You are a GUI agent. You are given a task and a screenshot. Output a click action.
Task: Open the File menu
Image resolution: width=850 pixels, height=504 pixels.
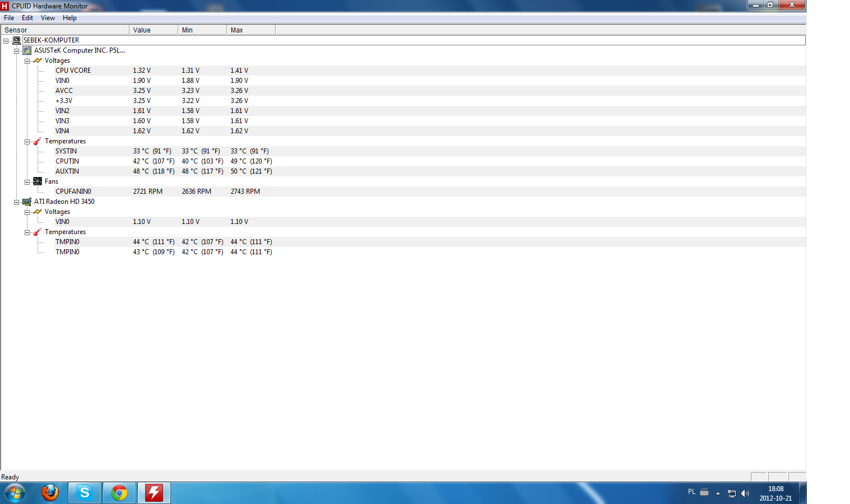point(9,18)
